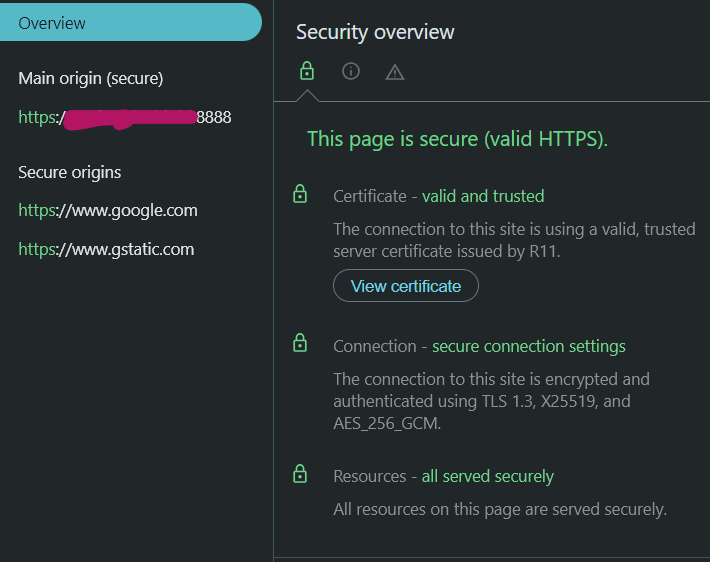Select the https://www.google.com secure origin

(108, 210)
